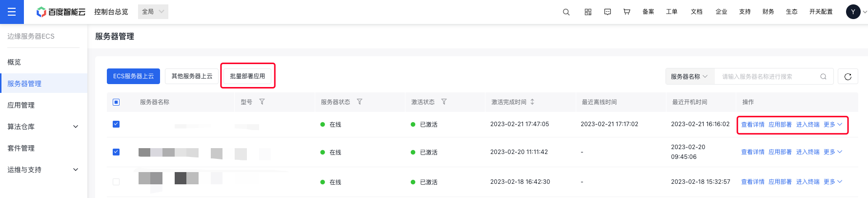The width and height of the screenshot is (868, 198).
Task: Open the 全局 region dropdown
Action: coord(153,12)
